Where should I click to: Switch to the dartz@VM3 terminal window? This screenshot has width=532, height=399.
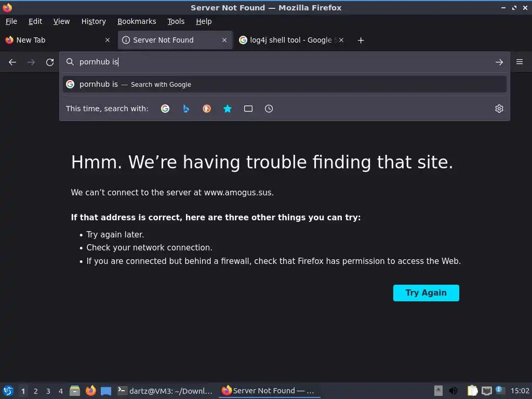(x=165, y=391)
